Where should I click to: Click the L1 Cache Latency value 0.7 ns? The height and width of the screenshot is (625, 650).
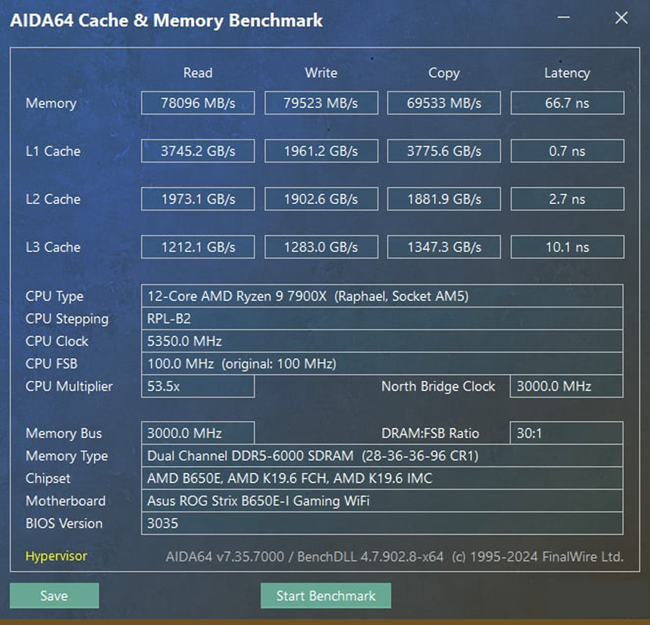(568, 151)
